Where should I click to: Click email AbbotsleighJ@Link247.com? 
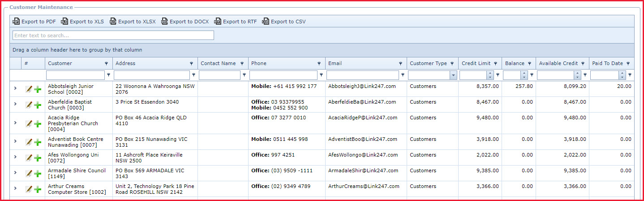[362, 86]
